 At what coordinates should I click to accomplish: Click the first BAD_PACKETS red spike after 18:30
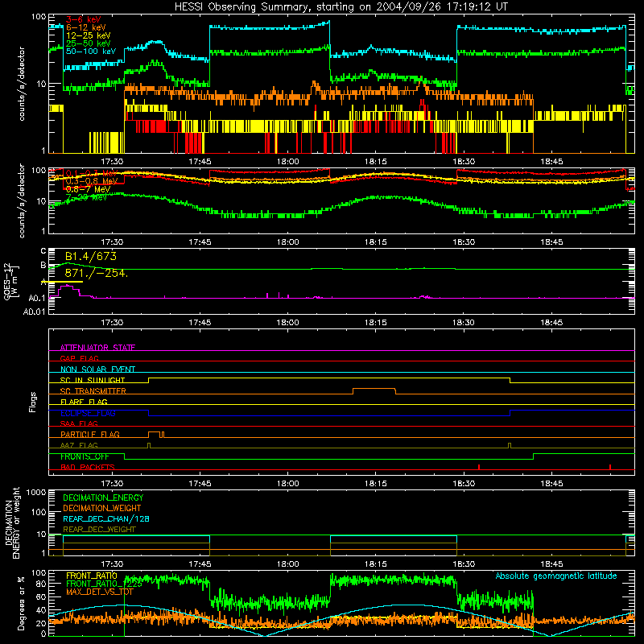pos(479,467)
